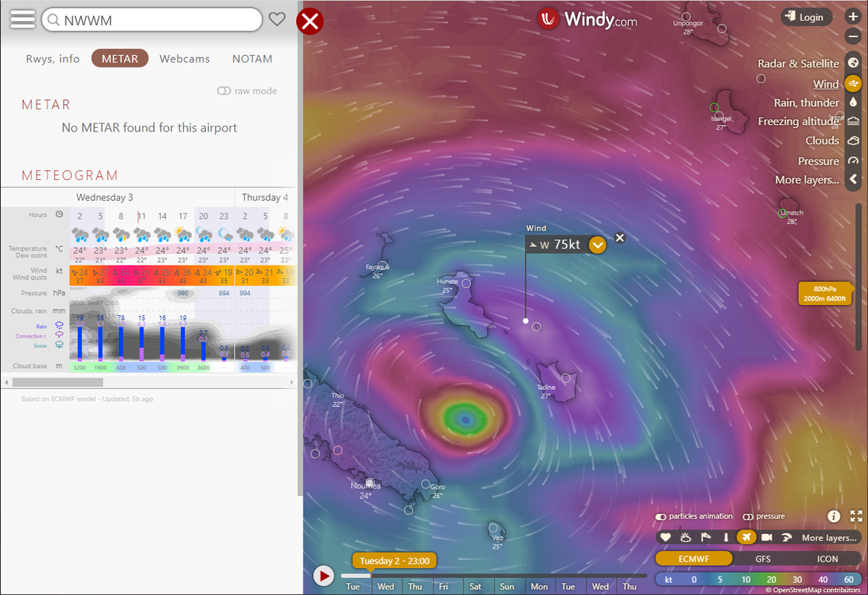Jump timeline to Fri
This screenshot has width=868, height=595.
pyautogui.click(x=443, y=587)
